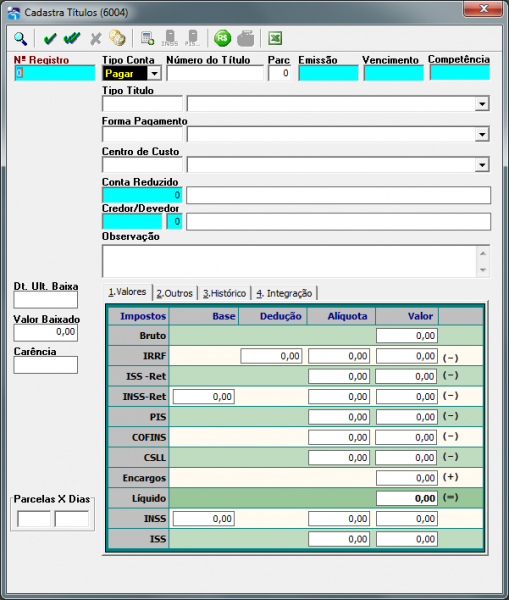The image size is (509, 600).
Task: Click the calculator icon in the toolbar
Action: coord(147,38)
